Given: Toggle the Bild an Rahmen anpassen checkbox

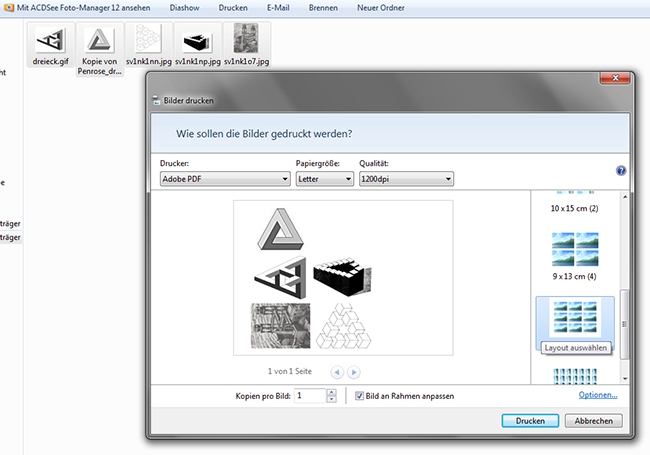Looking at the screenshot, I should (359, 396).
